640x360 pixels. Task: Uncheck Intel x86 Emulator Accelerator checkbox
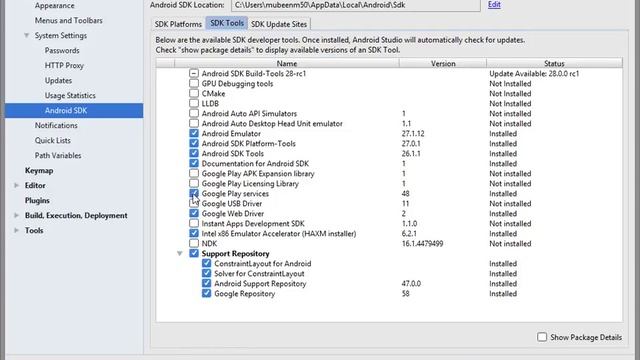(194, 233)
